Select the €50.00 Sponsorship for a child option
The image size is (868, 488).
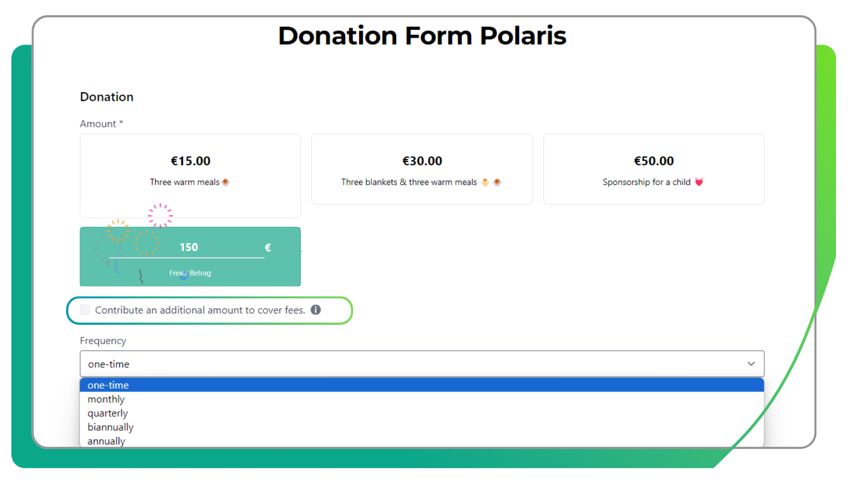(653, 169)
